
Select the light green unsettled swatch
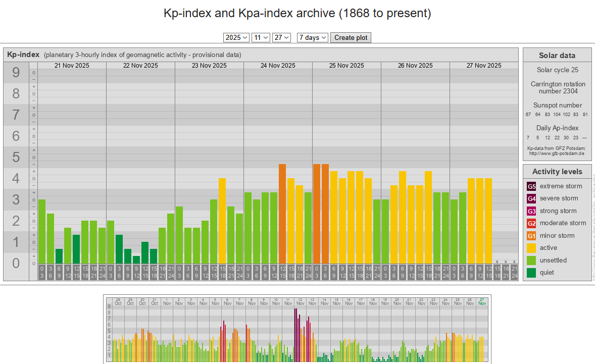tap(531, 261)
